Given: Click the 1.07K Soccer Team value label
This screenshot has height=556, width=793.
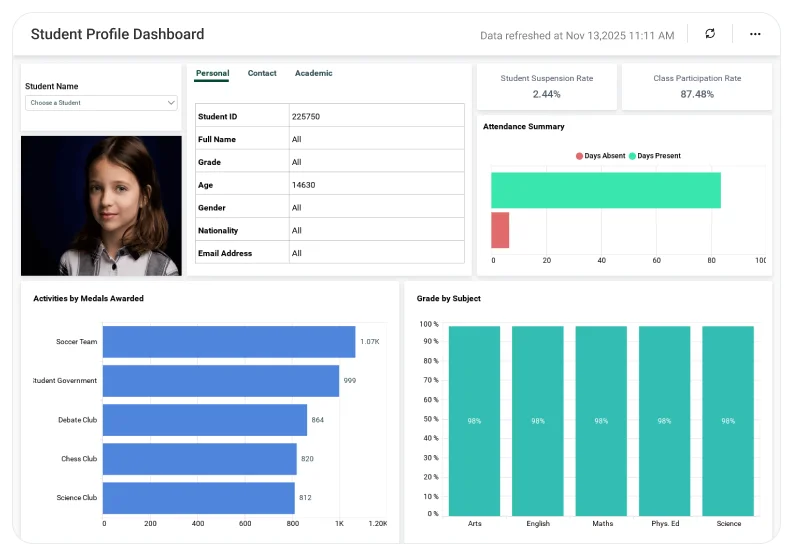Looking at the screenshot, I should pos(370,342).
